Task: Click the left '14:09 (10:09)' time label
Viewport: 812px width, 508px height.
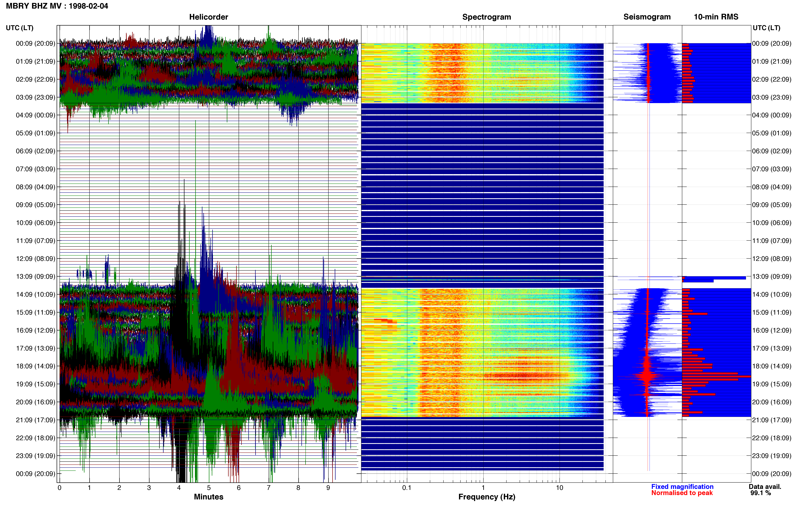Action: (36, 295)
